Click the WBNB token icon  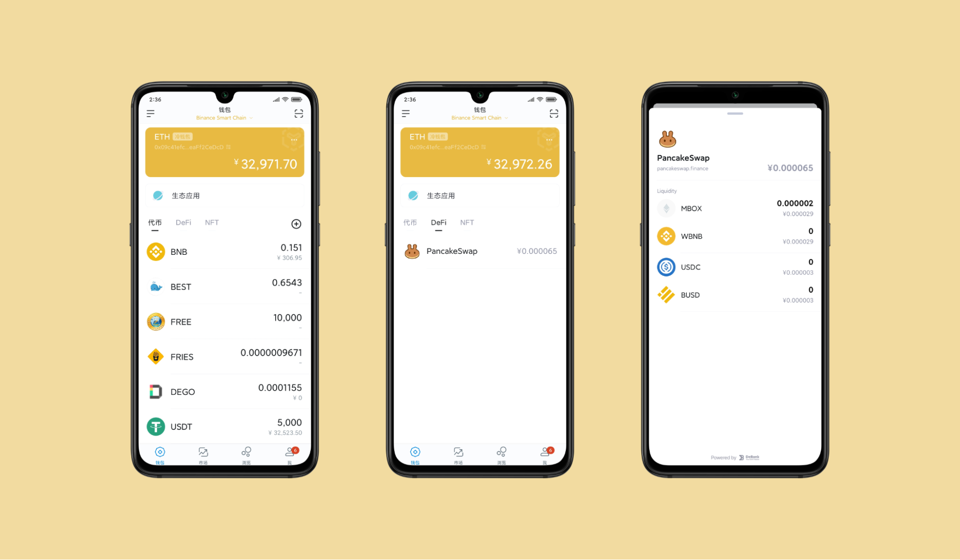pyautogui.click(x=667, y=236)
